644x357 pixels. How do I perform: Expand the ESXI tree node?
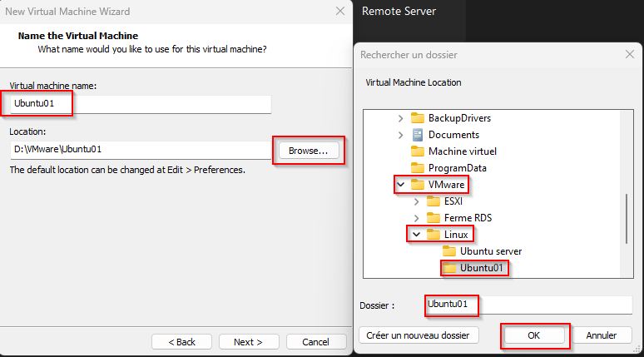[417, 201]
